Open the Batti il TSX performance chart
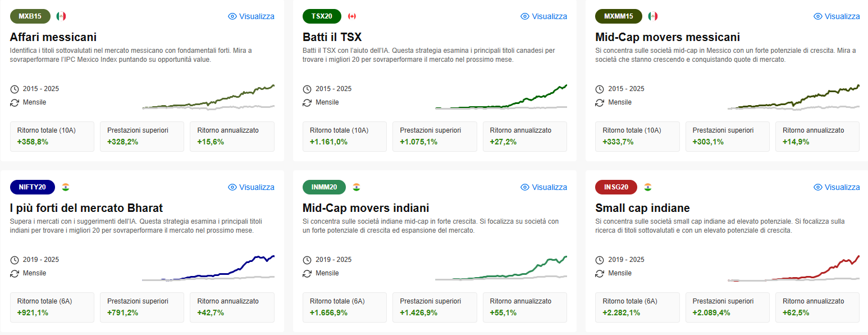This screenshot has height=335, width=868. click(501, 96)
